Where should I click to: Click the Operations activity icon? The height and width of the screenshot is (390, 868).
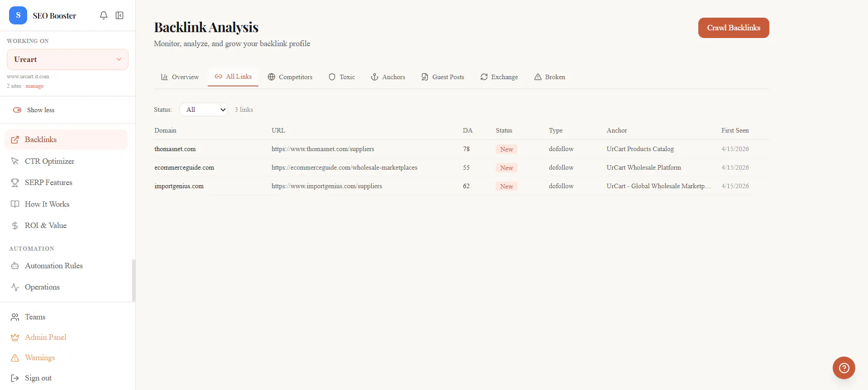tap(15, 287)
